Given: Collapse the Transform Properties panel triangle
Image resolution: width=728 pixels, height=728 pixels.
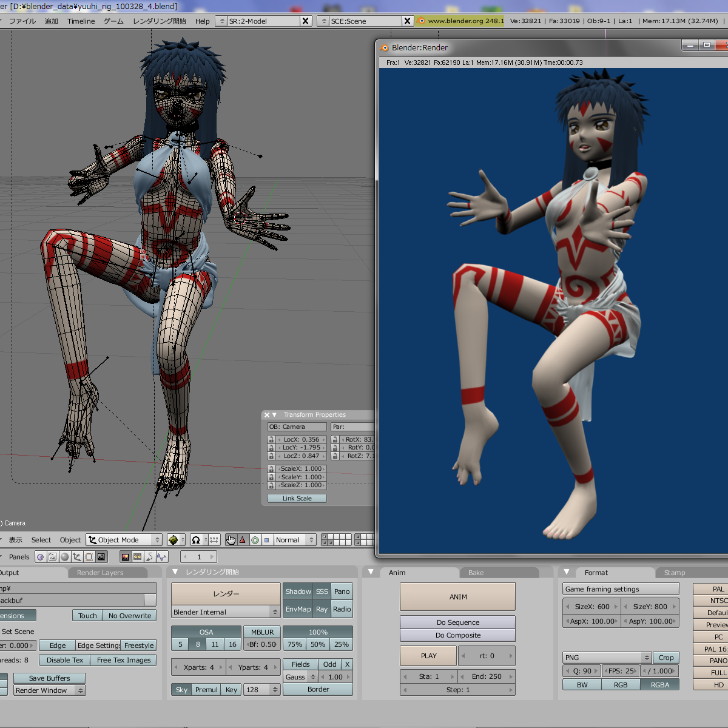Looking at the screenshot, I should (x=274, y=415).
